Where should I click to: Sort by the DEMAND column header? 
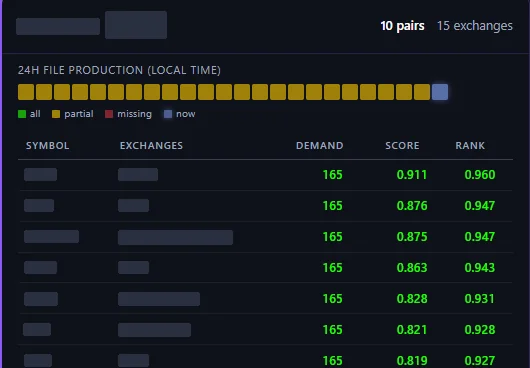point(320,146)
